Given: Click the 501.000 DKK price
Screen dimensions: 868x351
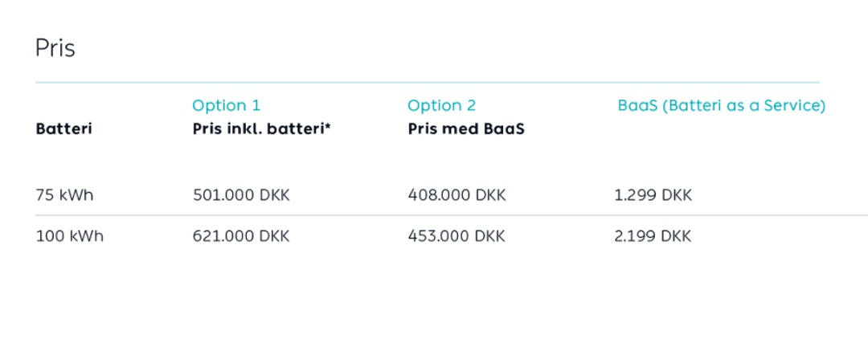Looking at the screenshot, I should click(241, 195).
